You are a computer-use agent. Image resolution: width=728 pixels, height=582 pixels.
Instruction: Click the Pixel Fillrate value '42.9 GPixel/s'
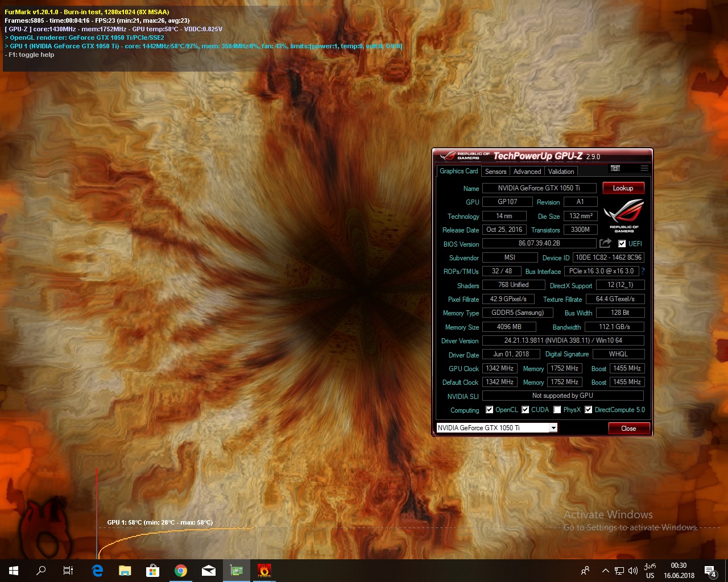[508, 299]
